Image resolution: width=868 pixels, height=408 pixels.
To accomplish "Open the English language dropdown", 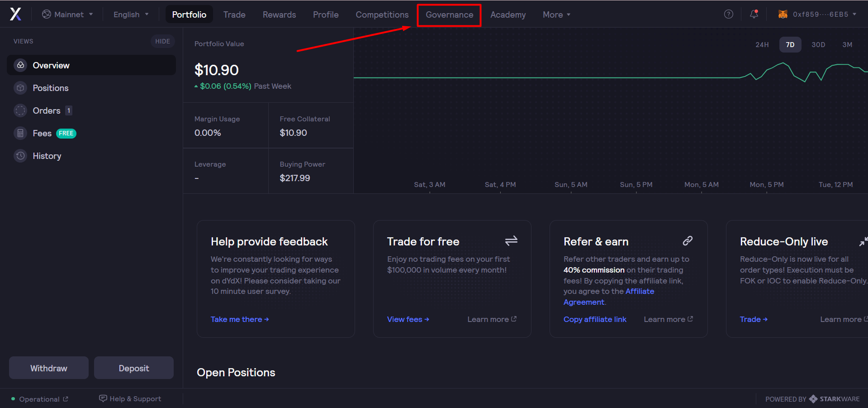I will (x=131, y=14).
